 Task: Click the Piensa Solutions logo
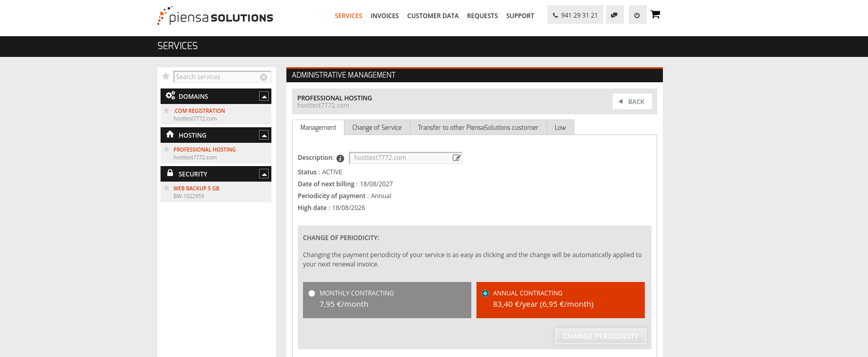point(215,16)
